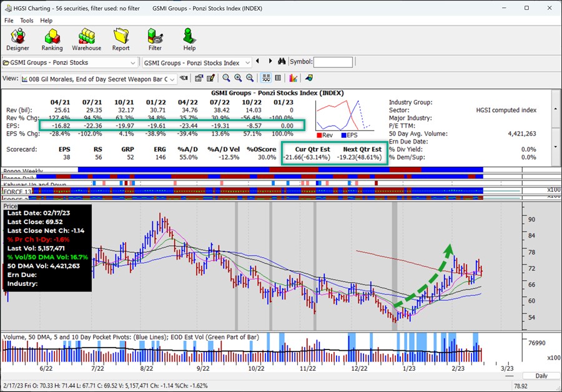Open the Ranking tool
The height and width of the screenshot is (392, 562).
point(52,40)
